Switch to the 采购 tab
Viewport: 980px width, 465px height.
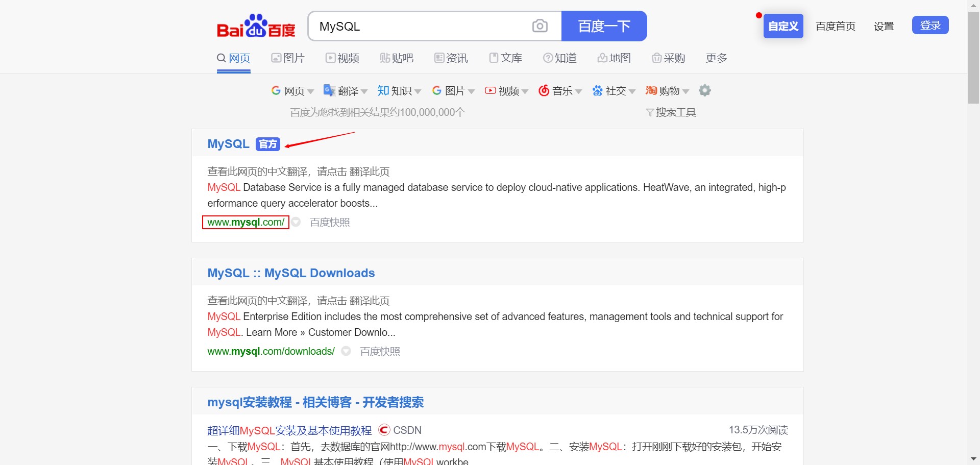point(669,58)
